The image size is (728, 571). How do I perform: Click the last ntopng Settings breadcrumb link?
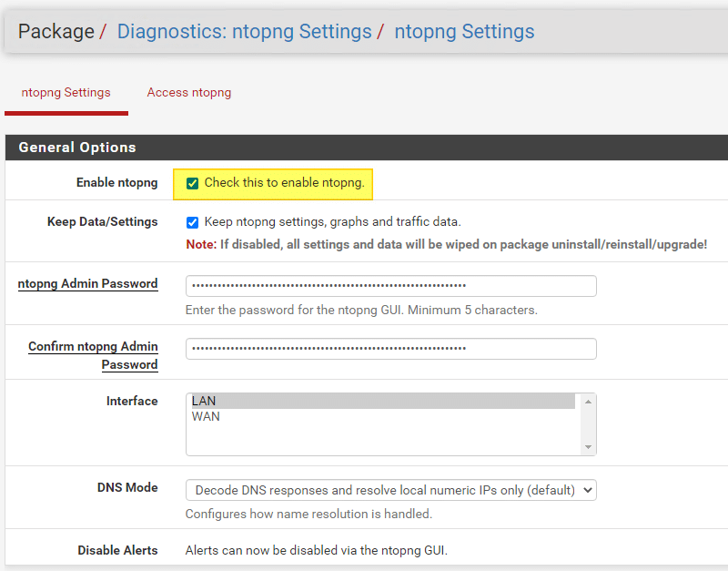click(x=464, y=32)
